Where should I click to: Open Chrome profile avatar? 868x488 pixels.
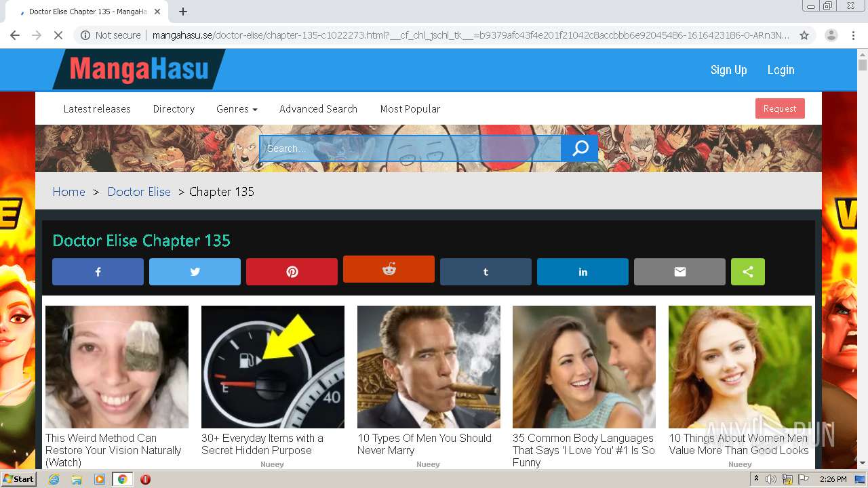tap(831, 35)
